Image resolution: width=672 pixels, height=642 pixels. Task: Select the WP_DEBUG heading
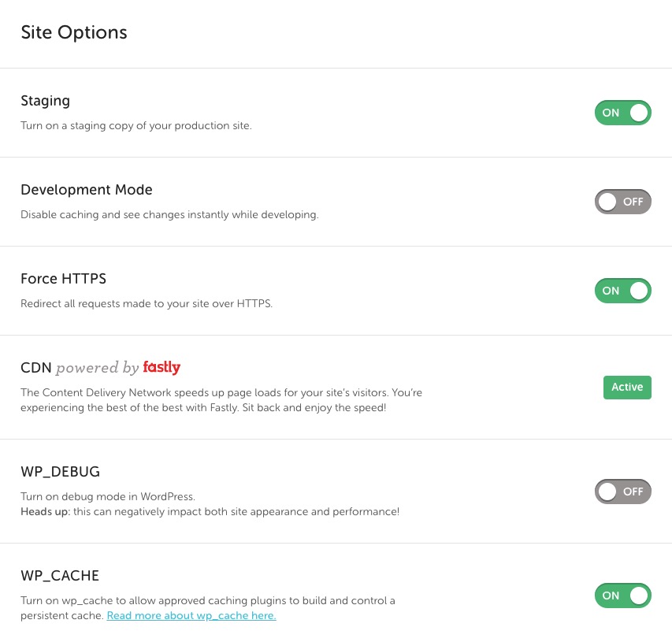tap(60, 472)
